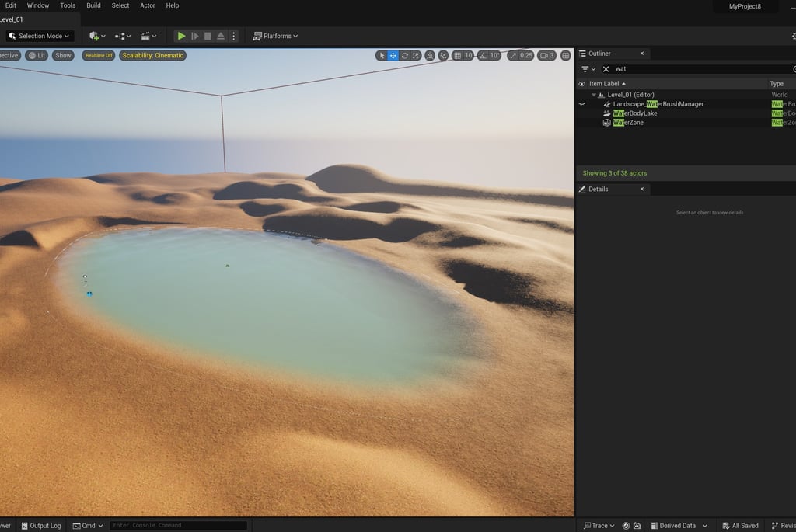The image size is (796, 532).
Task: Click the viewport layout grid icon
Action: (x=566, y=56)
